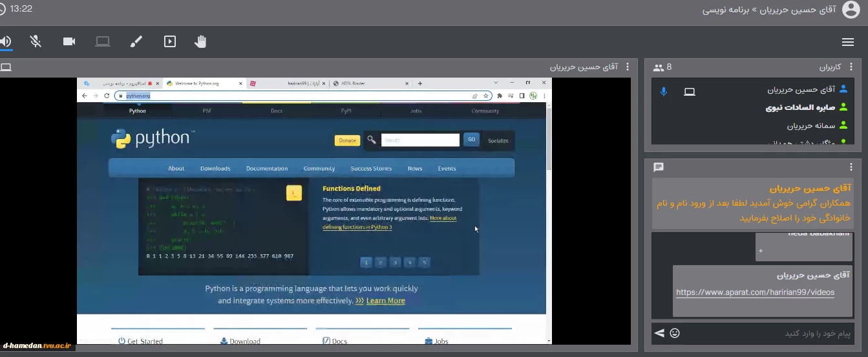868x357 pixels.
Task: Select the Jobs top navigation tab
Action: [x=416, y=111]
